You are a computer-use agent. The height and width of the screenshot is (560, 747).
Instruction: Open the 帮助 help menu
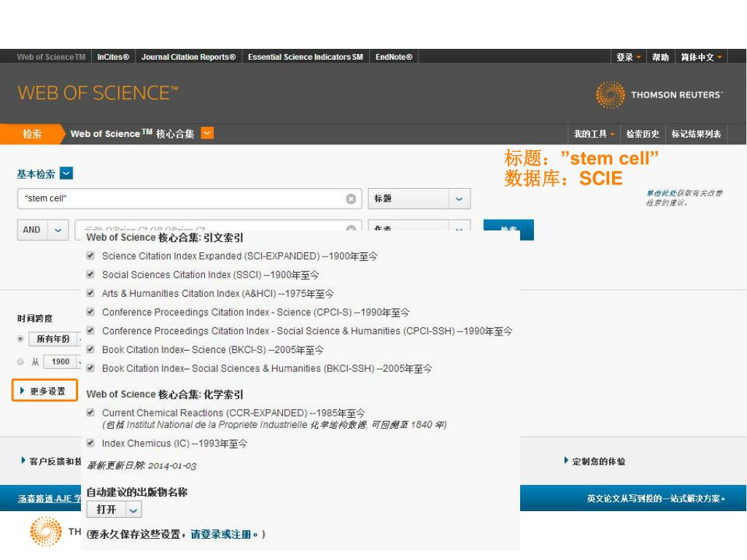click(660, 57)
